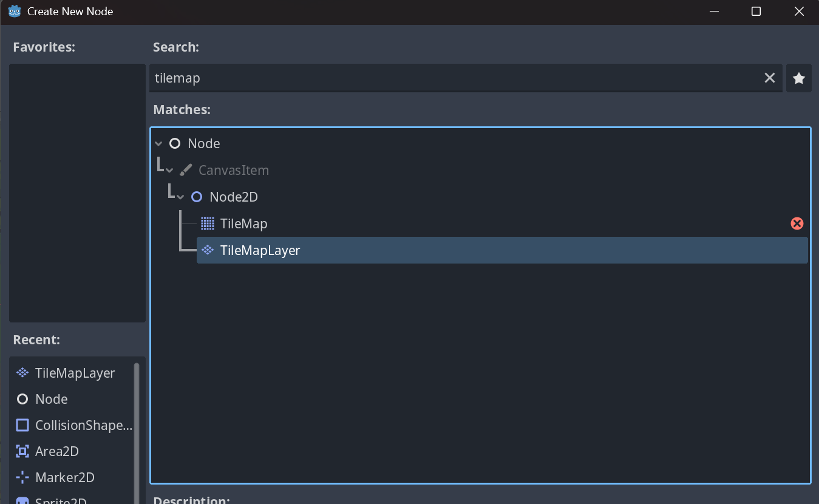Collapse the Node2D branch chevron
Viewport: 819px width, 504px height.
pyautogui.click(x=180, y=197)
